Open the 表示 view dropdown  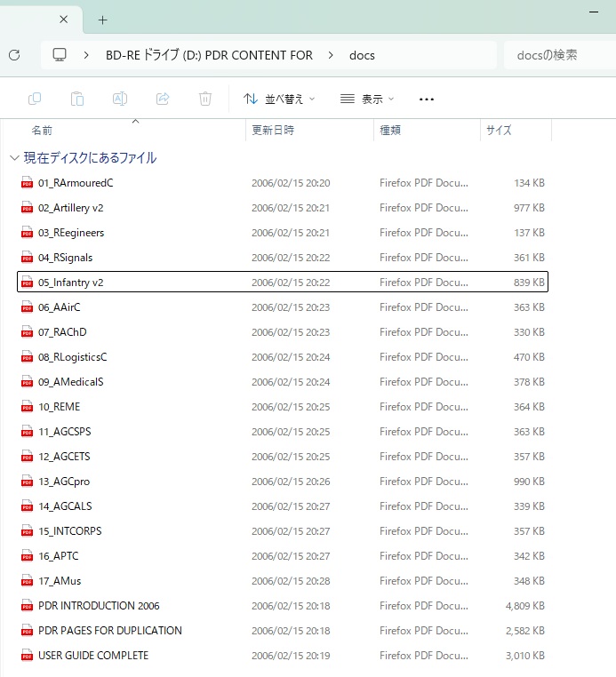[367, 99]
